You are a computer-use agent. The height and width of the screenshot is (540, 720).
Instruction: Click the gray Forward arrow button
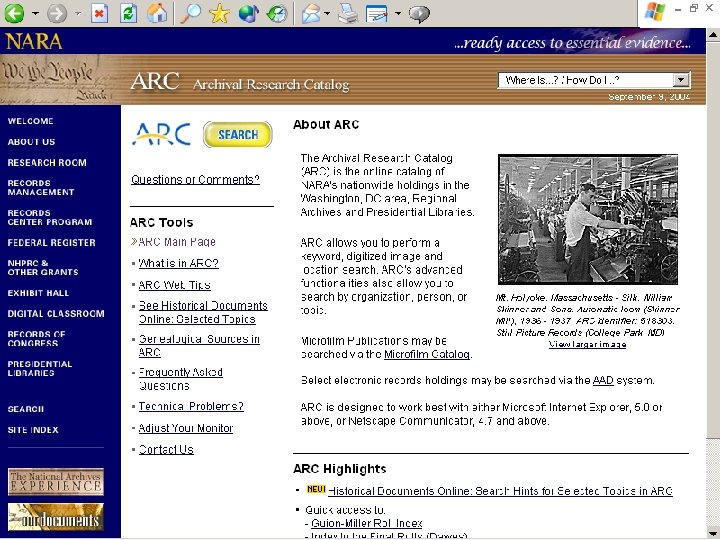(x=56, y=13)
